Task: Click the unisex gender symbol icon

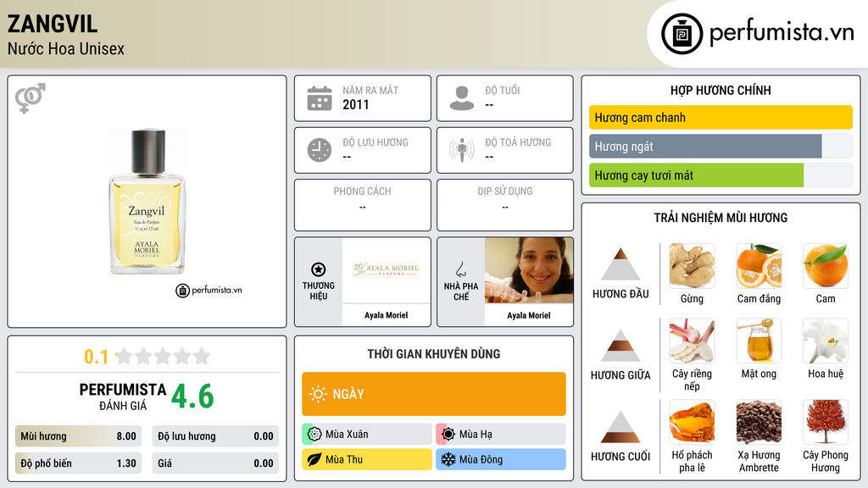Action: [x=31, y=98]
